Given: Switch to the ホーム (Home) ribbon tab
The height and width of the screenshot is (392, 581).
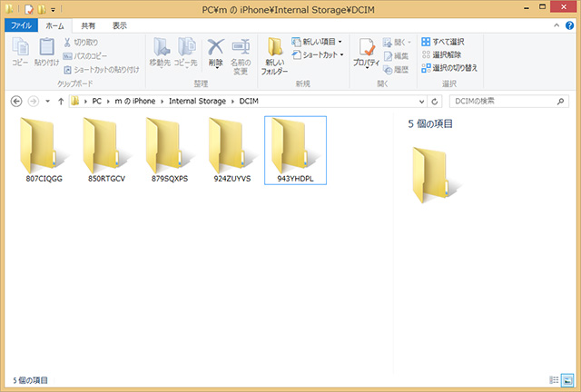Looking at the screenshot, I should coord(54,25).
